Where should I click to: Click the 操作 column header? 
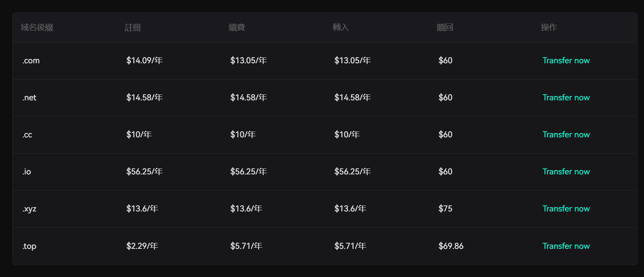(549, 27)
